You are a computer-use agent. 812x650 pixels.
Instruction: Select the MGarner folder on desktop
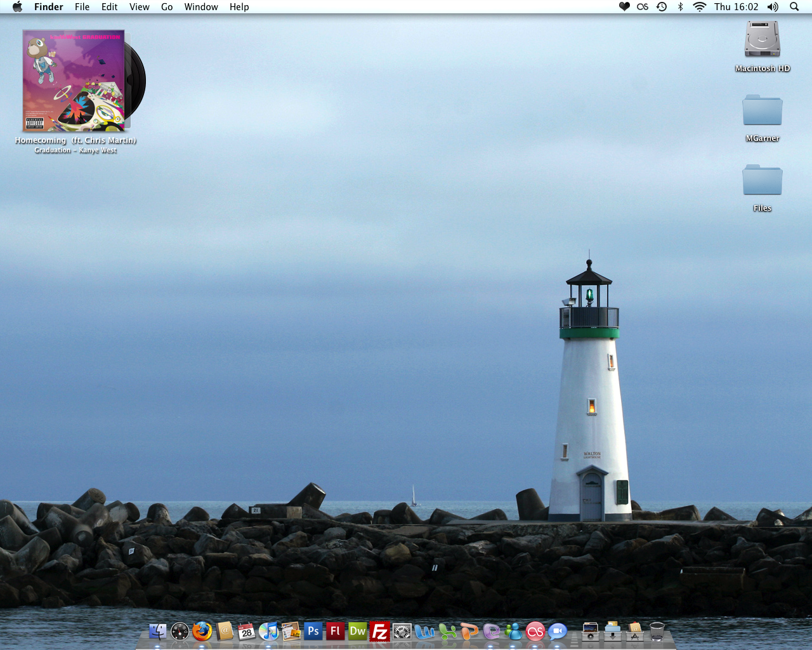point(763,111)
